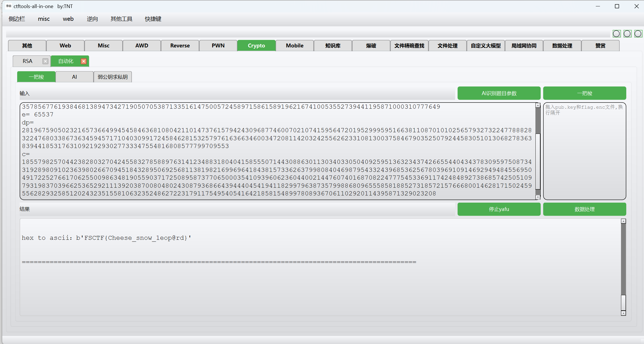The height and width of the screenshot is (344, 644).
Task: Open the 知识库 tab
Action: (333, 46)
